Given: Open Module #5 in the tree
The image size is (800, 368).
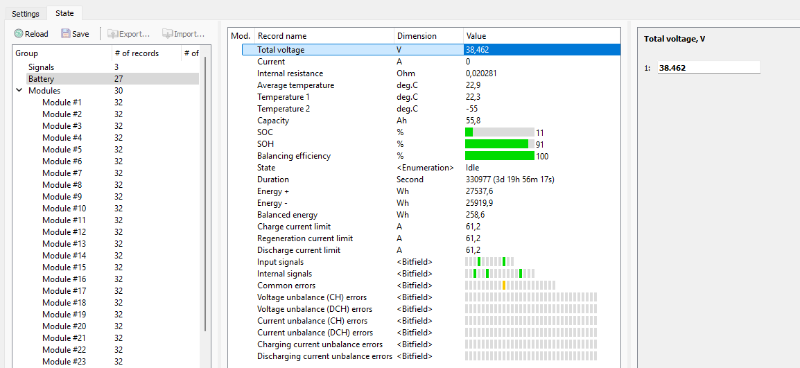Looking at the screenshot, I should point(62,149).
